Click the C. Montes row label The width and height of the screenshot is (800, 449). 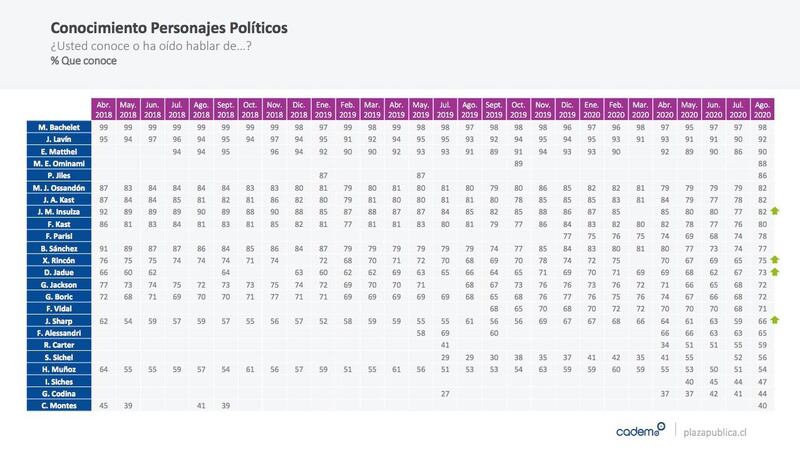[x=59, y=406]
